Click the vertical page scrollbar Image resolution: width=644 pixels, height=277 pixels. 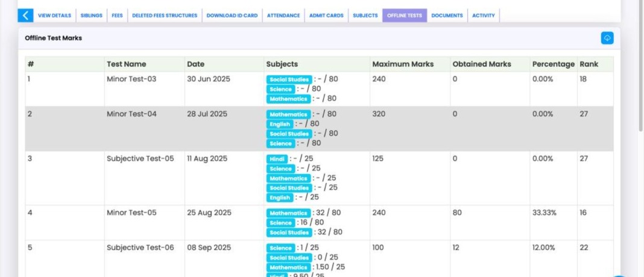(641, 66)
